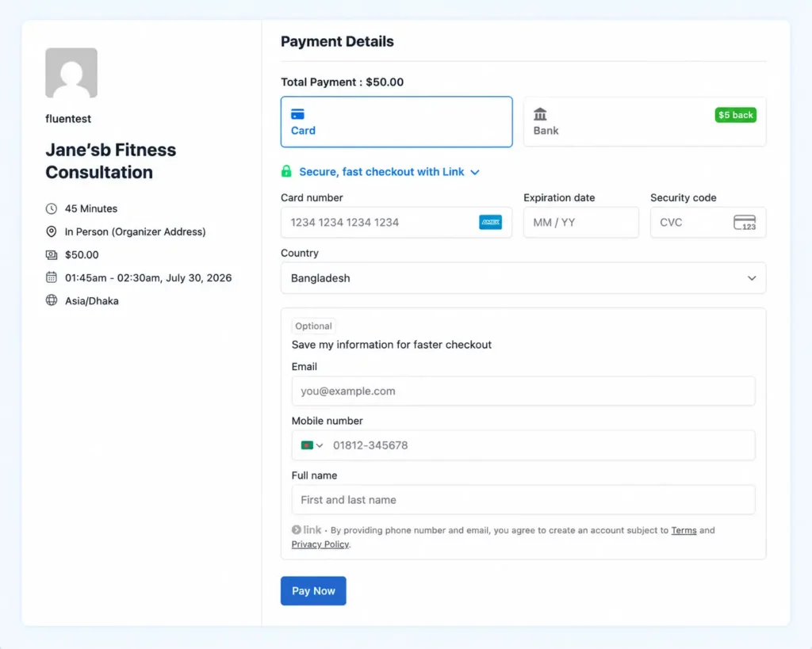Click the clock icon beside 45 Minutes
812x649 pixels.
[x=52, y=208]
